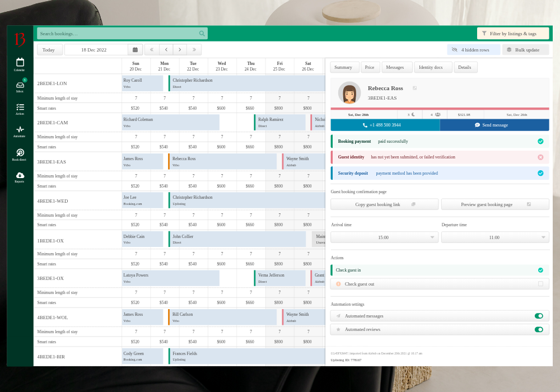Click the Guest identity failed cross icon
Screen dimensions: 560x392
540,157
